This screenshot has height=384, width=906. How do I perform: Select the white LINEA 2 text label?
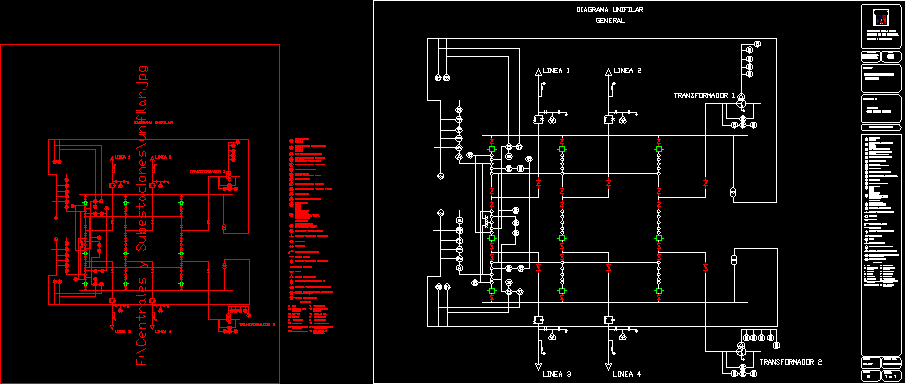pyautogui.click(x=627, y=71)
